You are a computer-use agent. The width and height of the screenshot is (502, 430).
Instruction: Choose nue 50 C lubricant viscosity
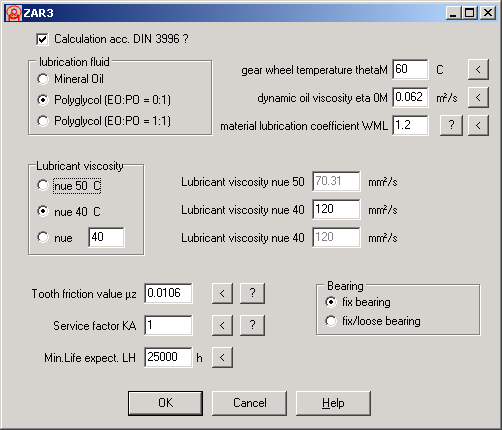coord(43,185)
